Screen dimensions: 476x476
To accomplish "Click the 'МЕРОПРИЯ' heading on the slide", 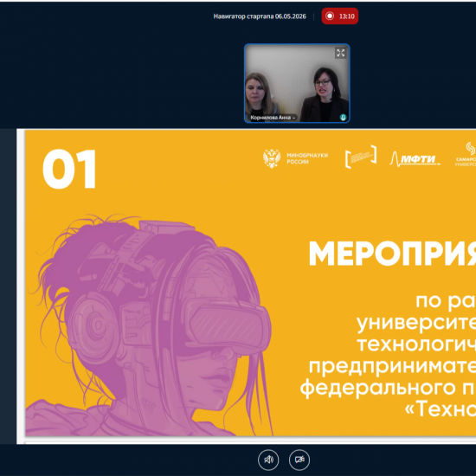I will tap(392, 254).
